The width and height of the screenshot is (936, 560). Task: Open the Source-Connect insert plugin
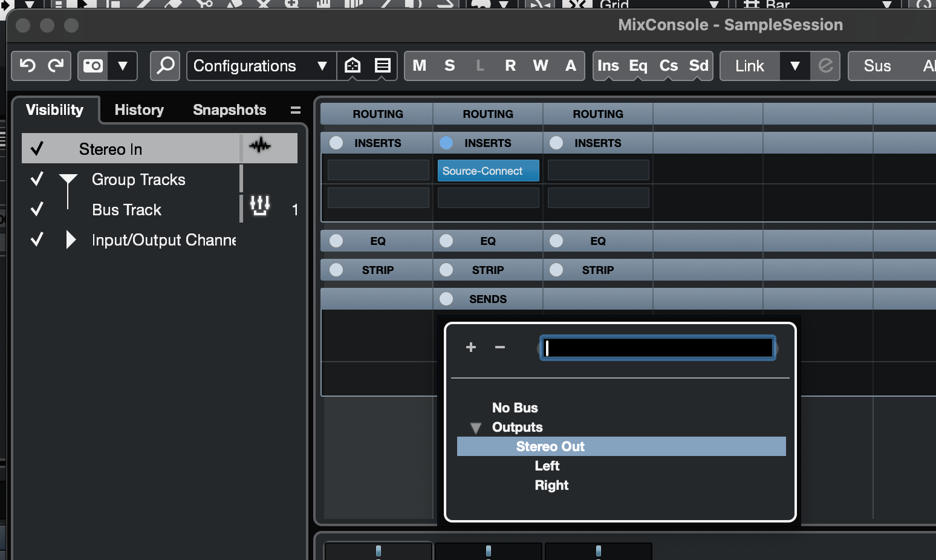tap(488, 171)
